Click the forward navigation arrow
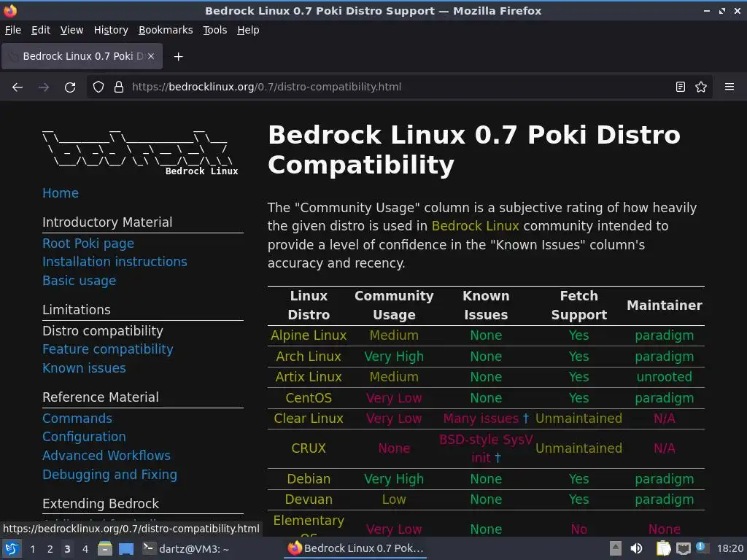 pyautogui.click(x=44, y=87)
